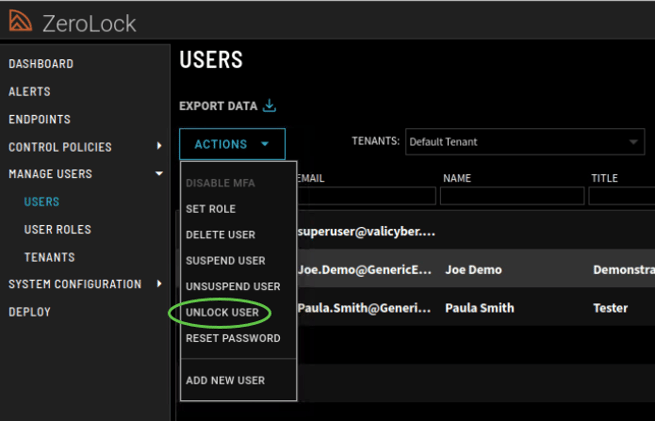The height and width of the screenshot is (421, 655).
Task: Click the export data download icon
Action: [x=269, y=106]
